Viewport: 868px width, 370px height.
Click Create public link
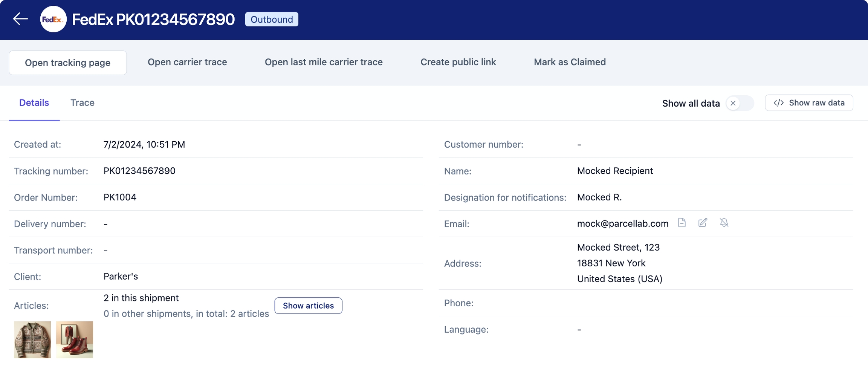(x=458, y=62)
